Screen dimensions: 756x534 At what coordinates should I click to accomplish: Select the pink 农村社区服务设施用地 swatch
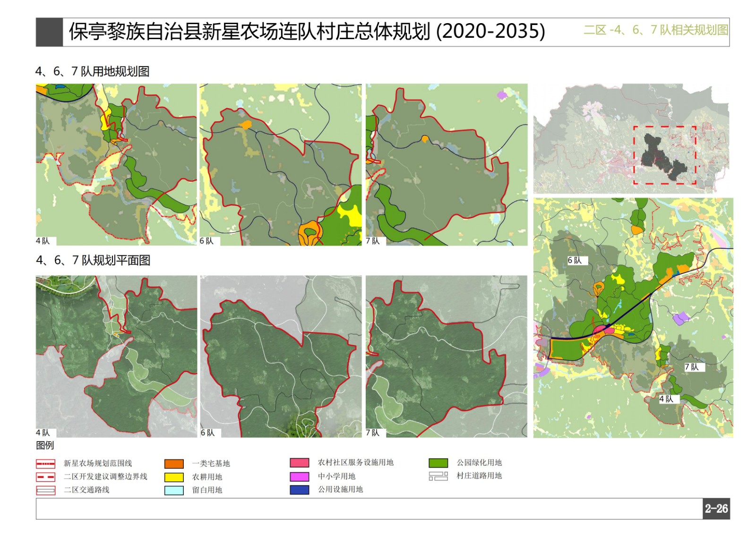point(300,463)
